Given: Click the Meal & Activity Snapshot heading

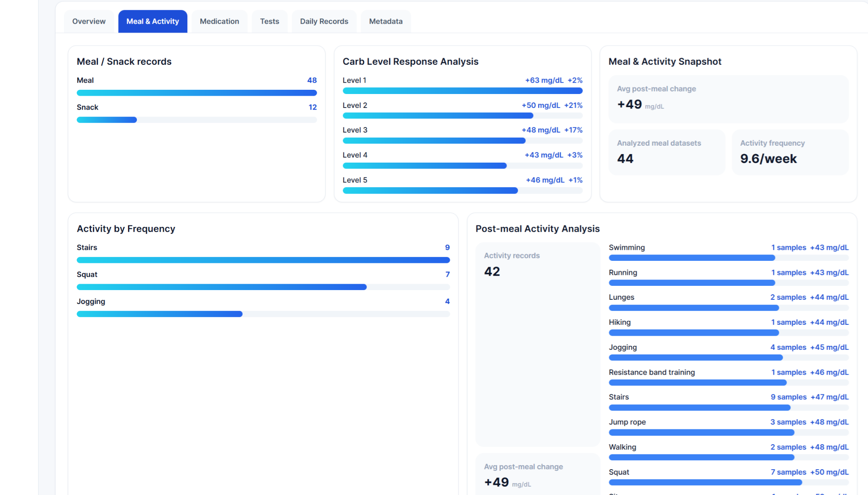Looking at the screenshot, I should click(x=665, y=61).
